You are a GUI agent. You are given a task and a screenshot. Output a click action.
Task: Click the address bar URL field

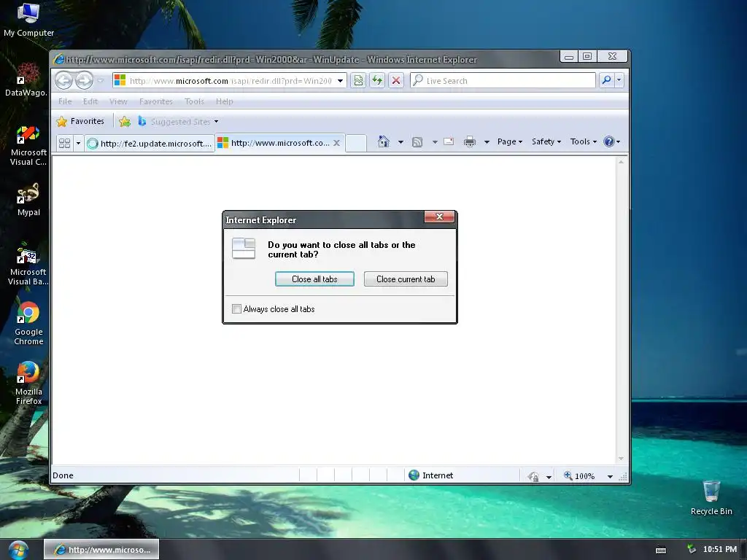[230, 81]
